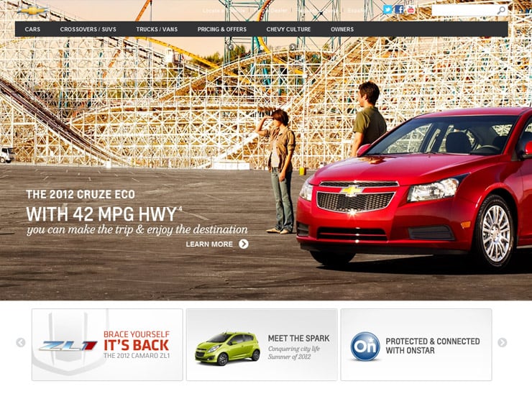Open the Chevy Culture menu
The height and width of the screenshot is (399, 532).
coord(288,29)
